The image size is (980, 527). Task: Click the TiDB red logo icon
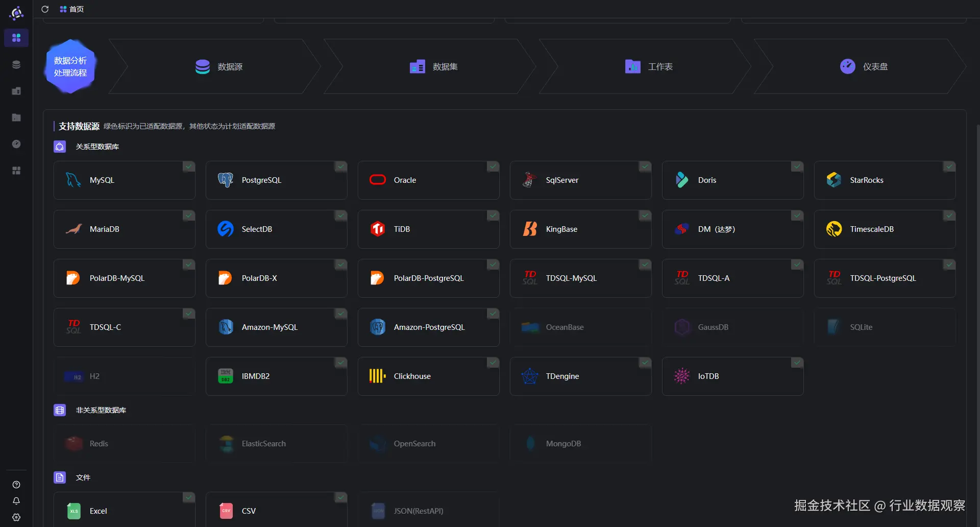[377, 229]
